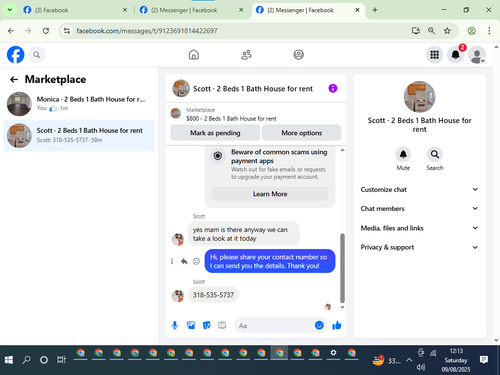Reply to the blue sent message

click(184, 261)
